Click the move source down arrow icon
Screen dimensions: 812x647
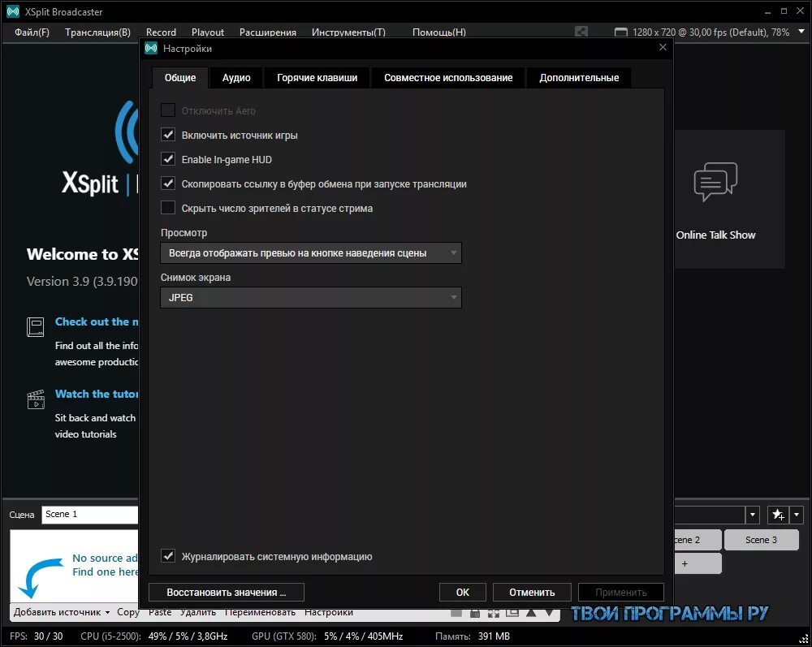tap(549, 614)
